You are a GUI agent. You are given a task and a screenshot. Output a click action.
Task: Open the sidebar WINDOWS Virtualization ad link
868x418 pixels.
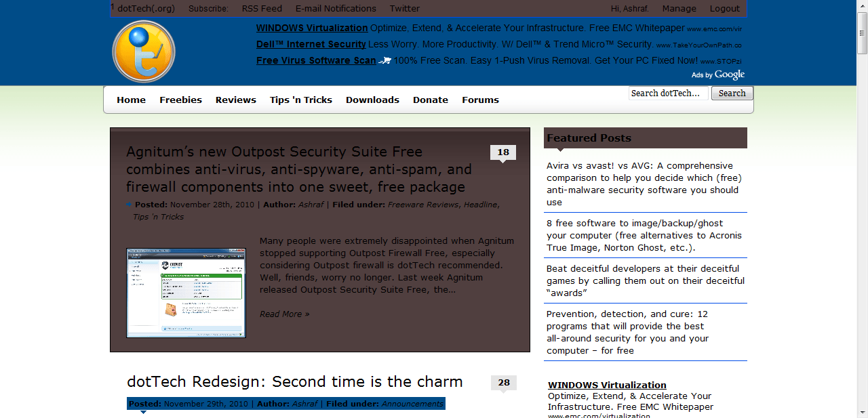(607, 385)
